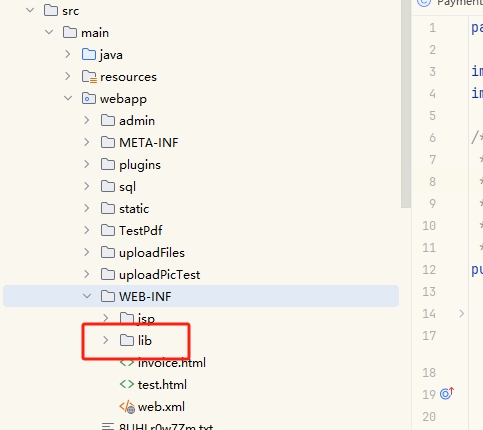This screenshot has width=483, height=430.
Task: Click the java source folder icon
Action: pyautogui.click(x=89, y=54)
